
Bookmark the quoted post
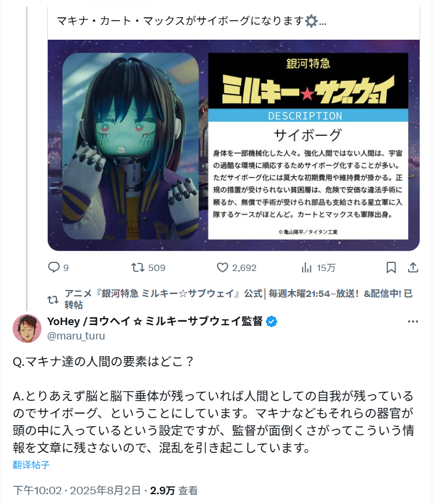tap(391, 268)
